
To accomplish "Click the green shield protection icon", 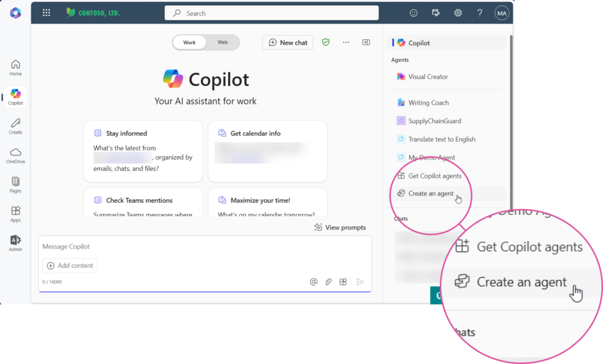I will pyautogui.click(x=326, y=42).
